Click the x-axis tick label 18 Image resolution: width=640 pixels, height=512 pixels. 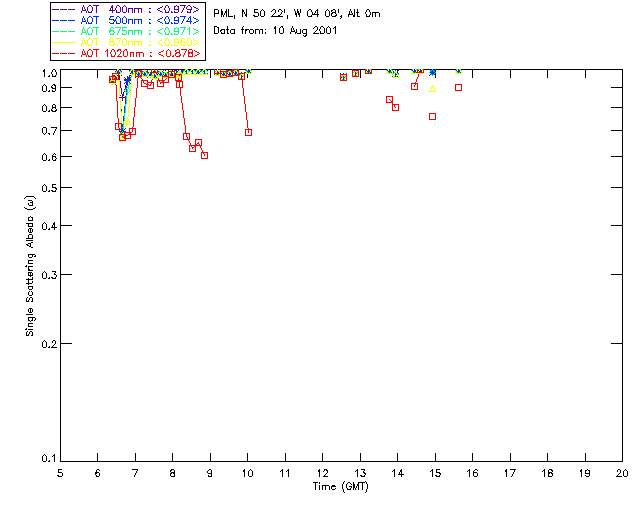point(548,473)
